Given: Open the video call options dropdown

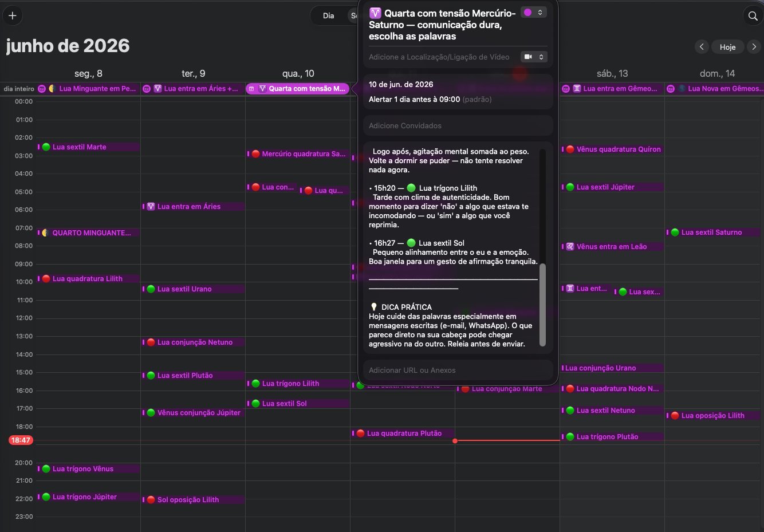Looking at the screenshot, I should click(533, 57).
